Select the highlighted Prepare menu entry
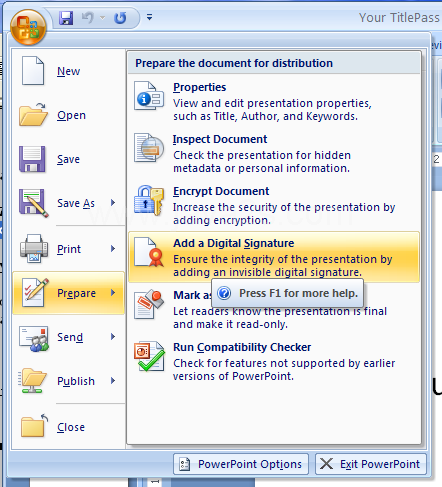442x487 pixels. point(68,293)
